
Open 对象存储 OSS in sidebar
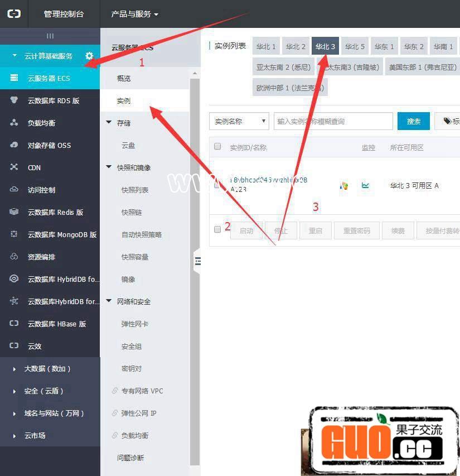[49, 145]
